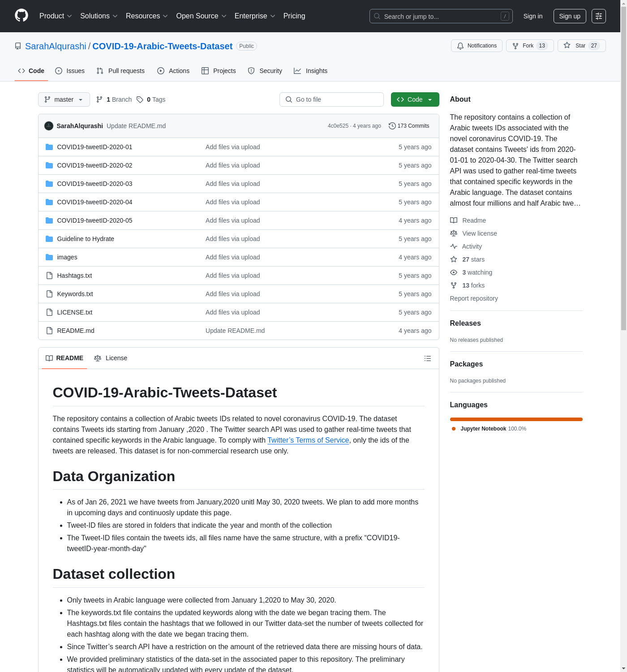Viewport: 627px width, 672px height.
Task: Click the commit history clock icon
Action: [392, 126]
